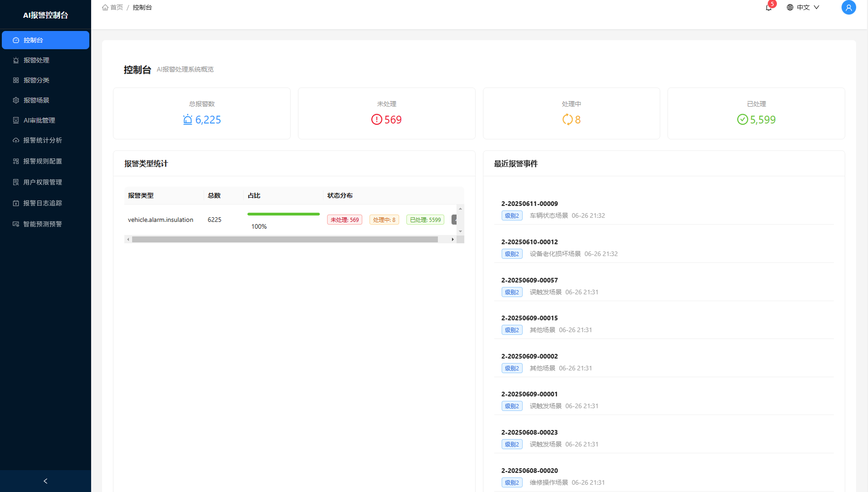Click the 已处理: 5599 status tag

[425, 220]
